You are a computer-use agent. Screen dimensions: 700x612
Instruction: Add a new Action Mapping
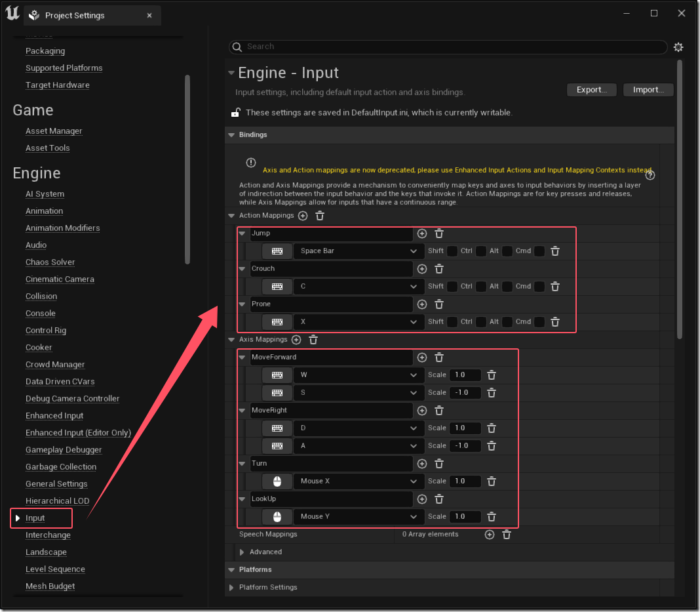pos(303,216)
